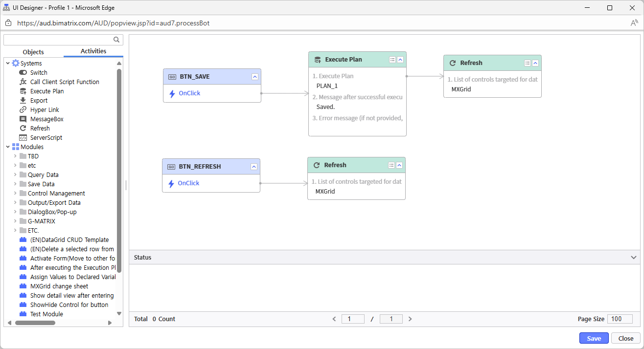The width and height of the screenshot is (644, 349).
Task: Click the OnClick link on BTN_REFRESH node
Action: click(x=188, y=183)
